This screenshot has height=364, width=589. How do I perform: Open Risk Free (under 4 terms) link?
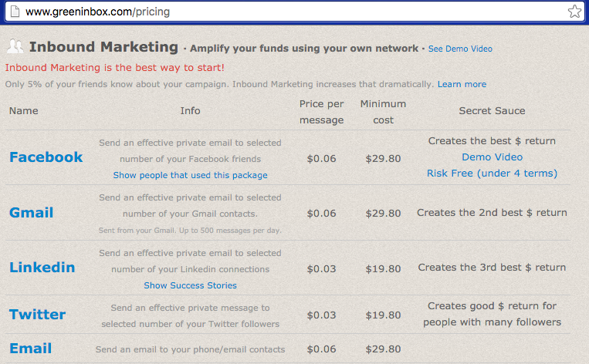tap(492, 174)
